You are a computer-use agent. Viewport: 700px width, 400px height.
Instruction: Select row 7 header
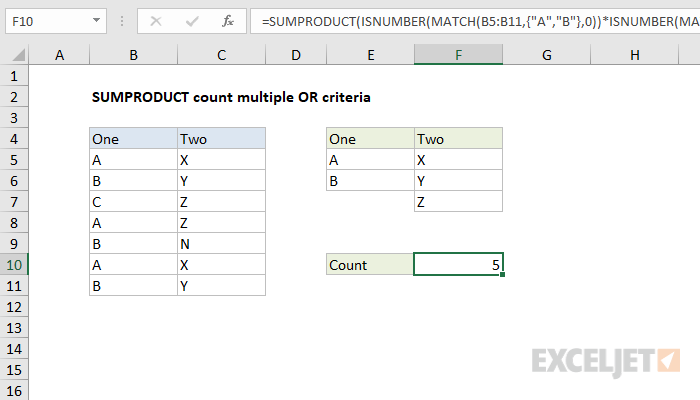[x=14, y=202]
